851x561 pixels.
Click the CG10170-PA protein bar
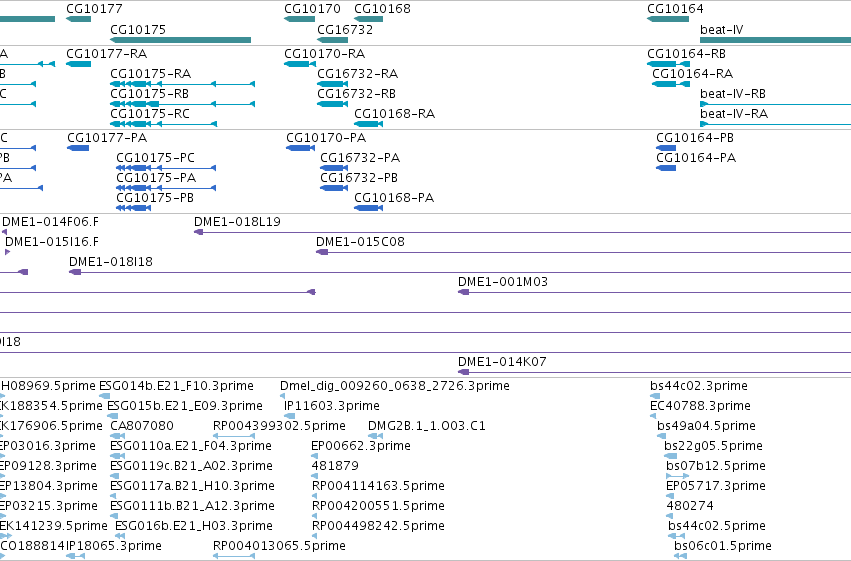300,148
